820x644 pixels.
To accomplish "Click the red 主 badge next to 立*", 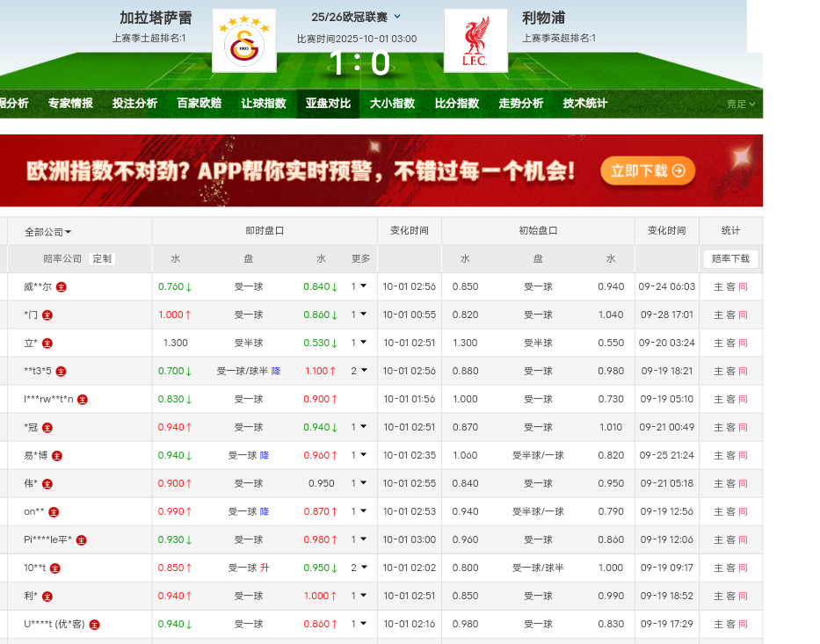I will tap(47, 343).
